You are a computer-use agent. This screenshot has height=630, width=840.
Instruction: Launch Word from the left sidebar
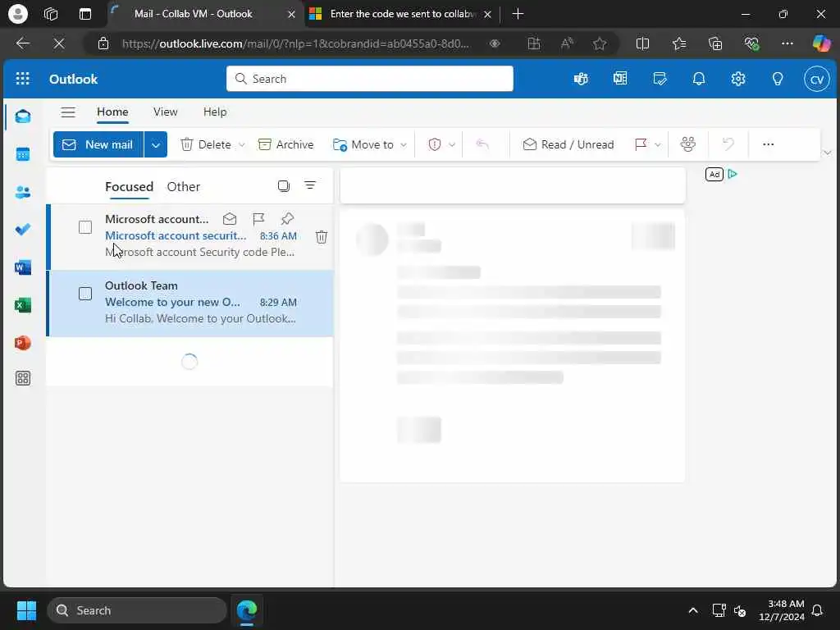point(23,267)
